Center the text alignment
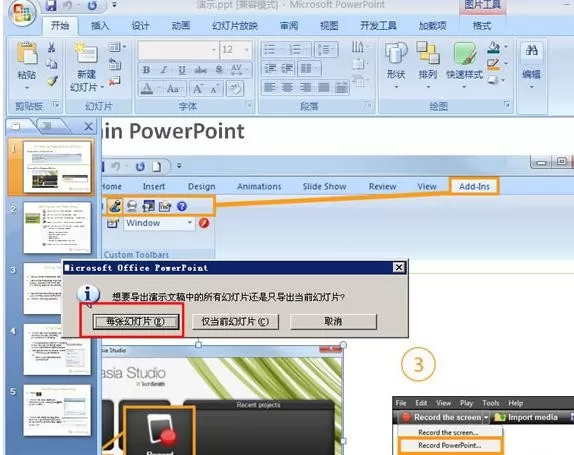 [287, 87]
